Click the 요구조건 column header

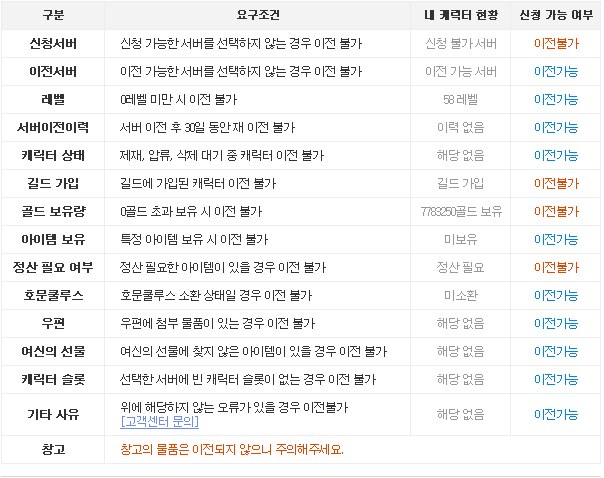pyautogui.click(x=260, y=16)
